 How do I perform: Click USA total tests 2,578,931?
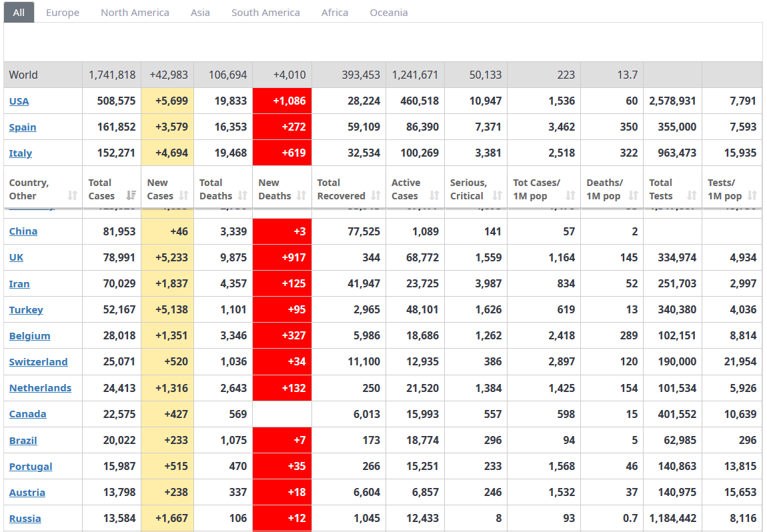pos(672,101)
